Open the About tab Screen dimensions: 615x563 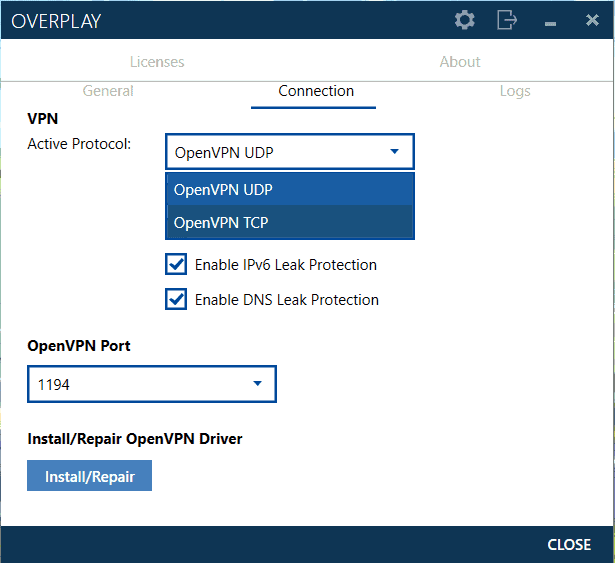point(460,62)
